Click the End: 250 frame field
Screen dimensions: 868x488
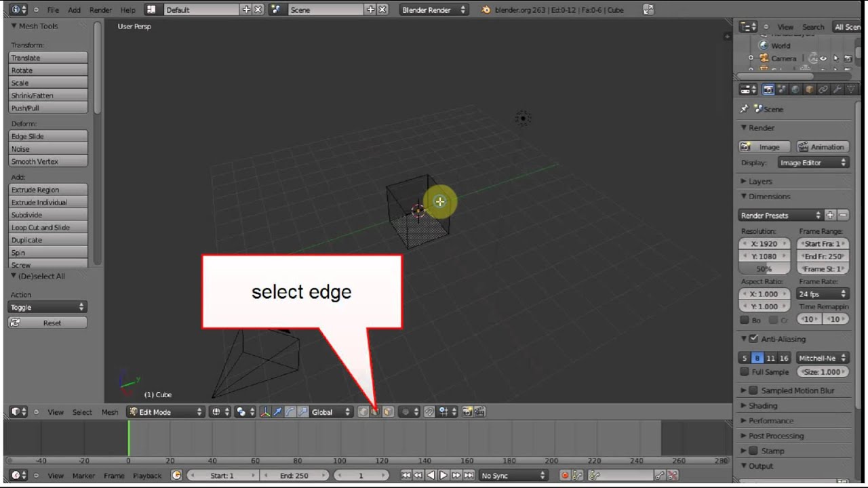click(x=294, y=475)
